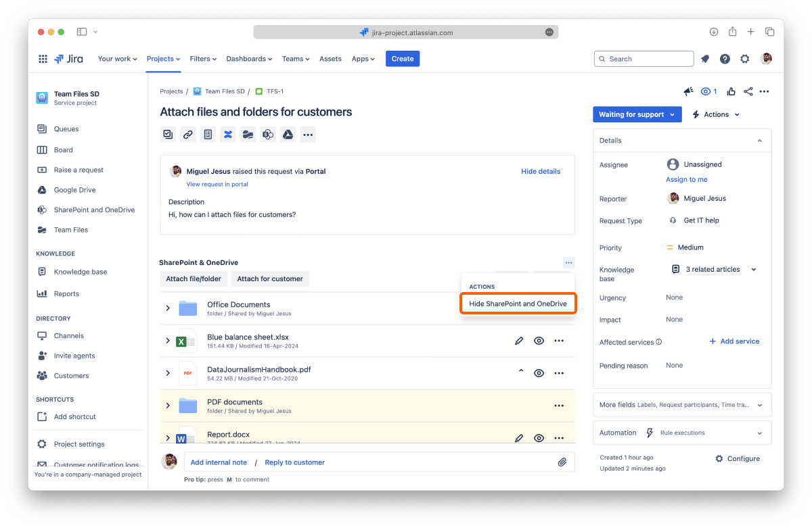812x528 pixels.
Task: Select Hide SharePoint and OneDrive
Action: coord(518,304)
